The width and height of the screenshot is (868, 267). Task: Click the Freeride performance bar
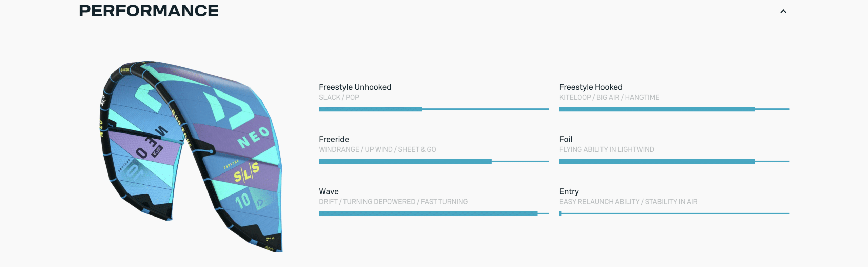[x=434, y=161]
